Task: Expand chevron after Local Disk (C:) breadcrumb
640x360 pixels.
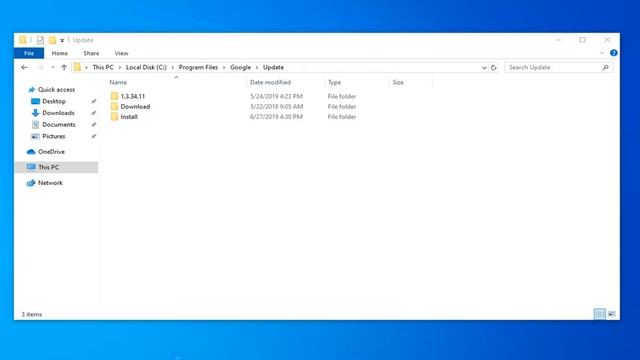Action: [173, 67]
